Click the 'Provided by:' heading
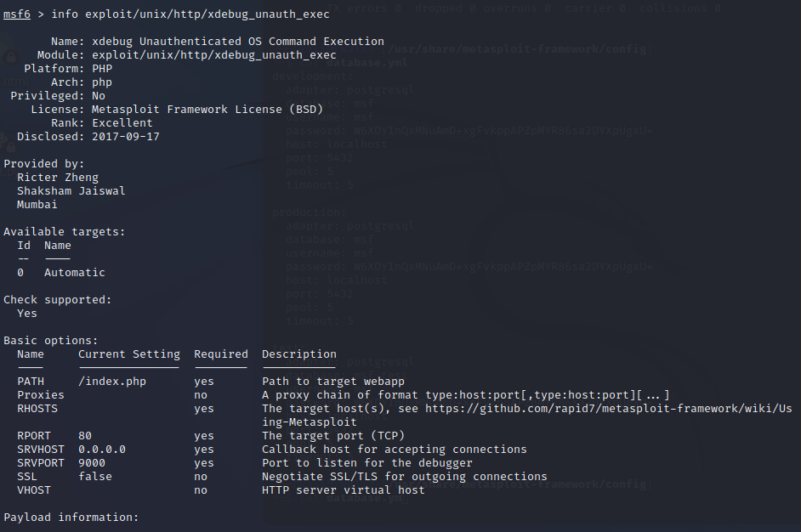Screen dimensions: 801x532 pyautogui.click(x=44, y=164)
